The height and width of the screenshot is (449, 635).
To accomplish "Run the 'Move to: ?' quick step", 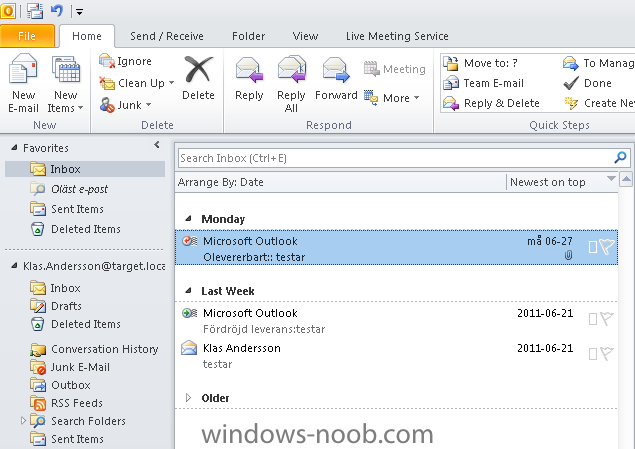I will pyautogui.click(x=480, y=63).
